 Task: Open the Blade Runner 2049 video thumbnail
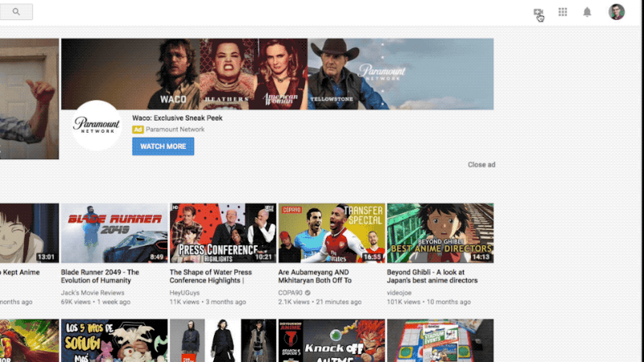pos(114,232)
